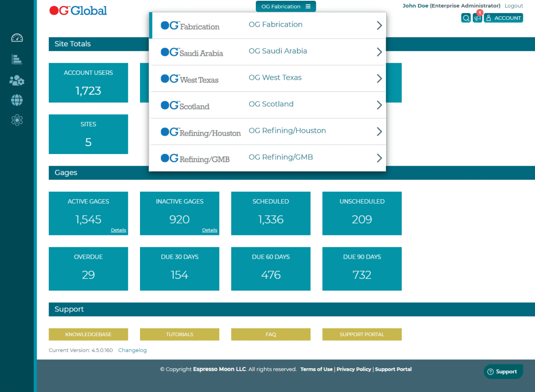The height and width of the screenshot is (392, 535).
Task: Select OG Scotland from the site menu
Action: click(271, 104)
